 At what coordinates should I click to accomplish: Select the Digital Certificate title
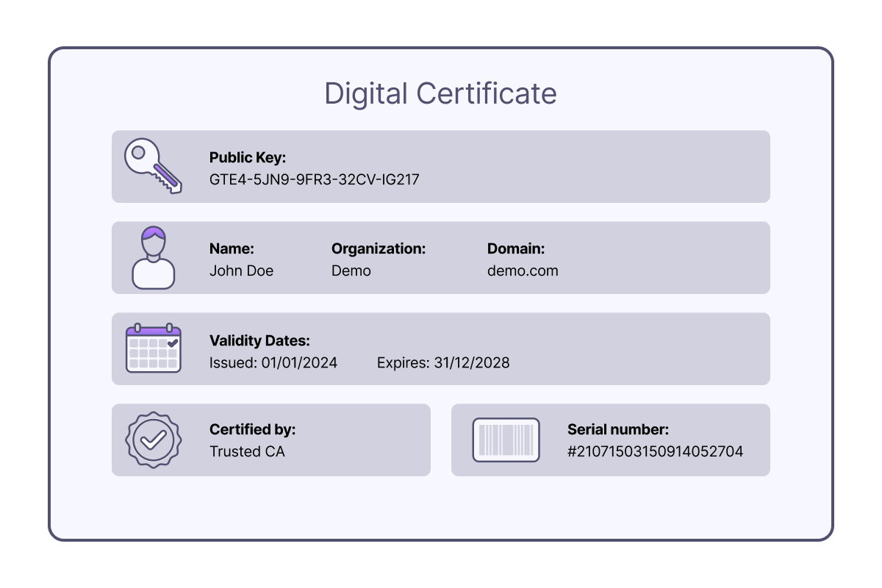point(440,93)
